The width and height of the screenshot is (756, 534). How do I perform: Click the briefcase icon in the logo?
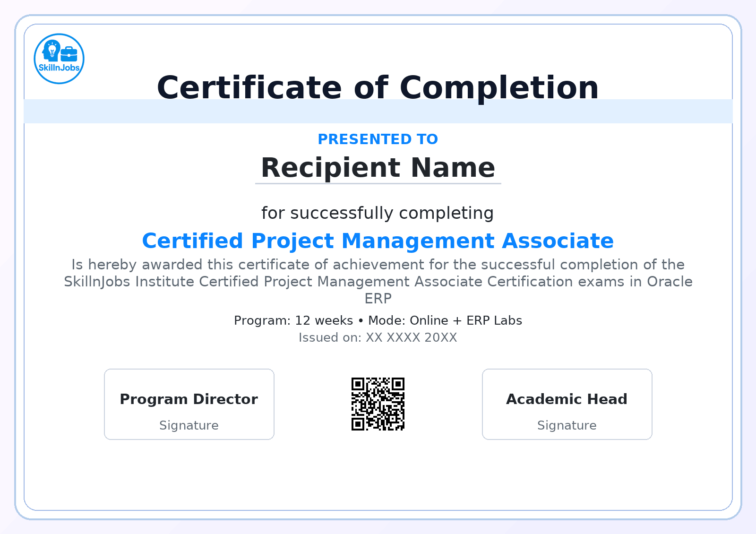click(x=69, y=54)
